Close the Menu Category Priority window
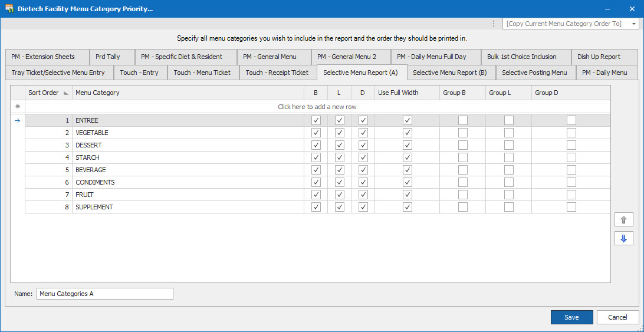 tap(632, 9)
